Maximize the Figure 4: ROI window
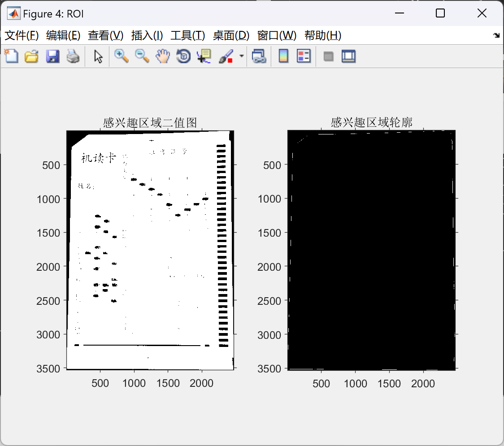 [440, 13]
